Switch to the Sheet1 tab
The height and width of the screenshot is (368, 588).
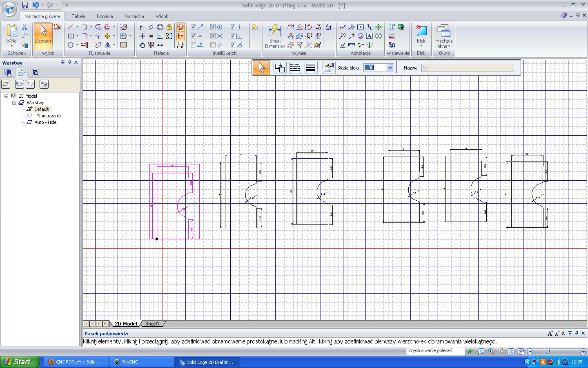point(152,324)
